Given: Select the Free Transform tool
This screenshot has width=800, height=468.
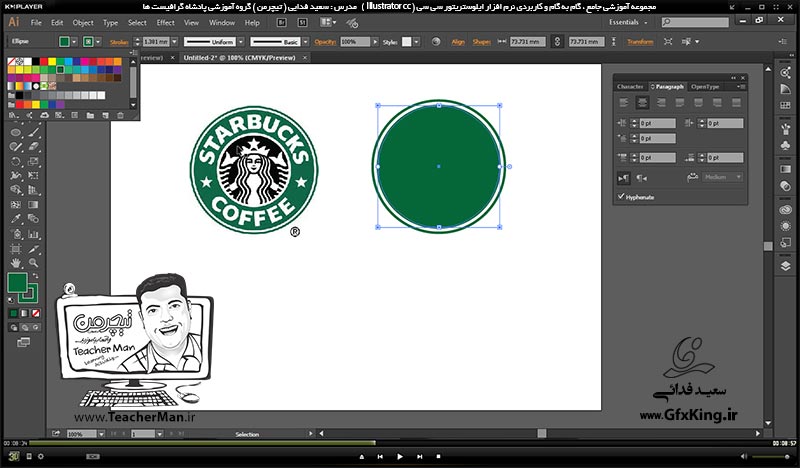Looking at the screenshot, I should (x=34, y=176).
